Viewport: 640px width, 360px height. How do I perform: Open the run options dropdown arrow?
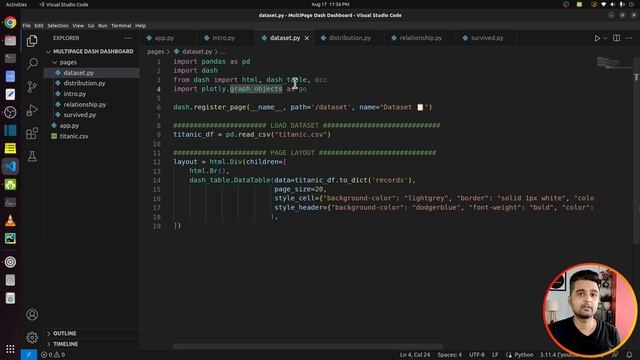point(605,38)
